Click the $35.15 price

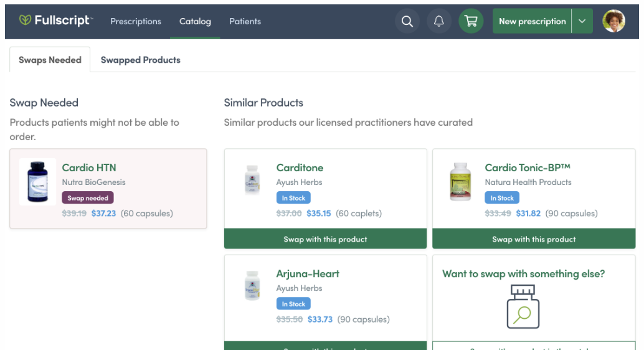[319, 213]
